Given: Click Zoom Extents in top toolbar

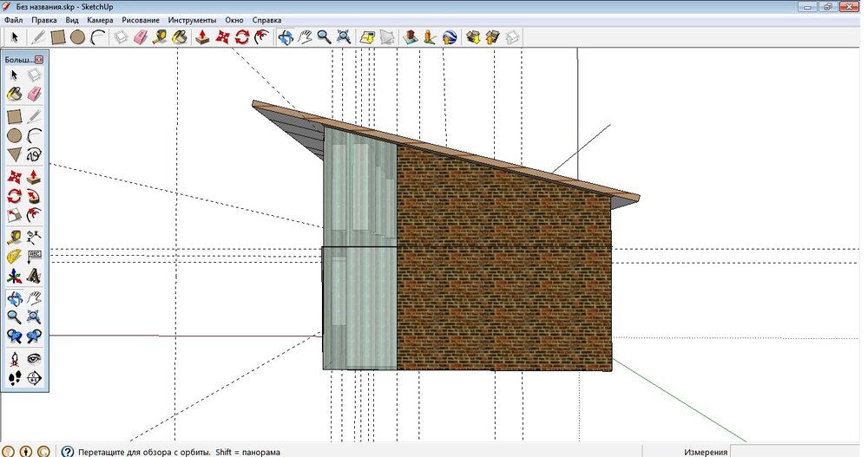Looking at the screenshot, I should 344,36.
